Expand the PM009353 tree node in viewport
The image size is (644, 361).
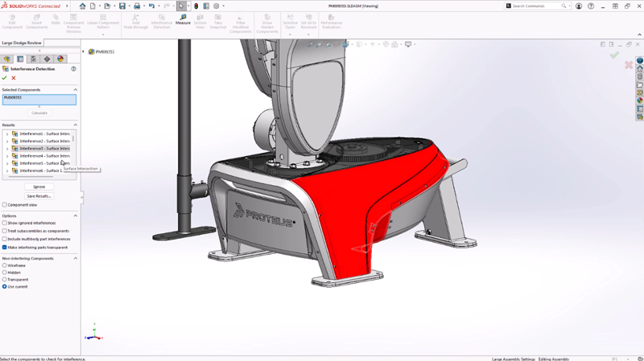84,52
